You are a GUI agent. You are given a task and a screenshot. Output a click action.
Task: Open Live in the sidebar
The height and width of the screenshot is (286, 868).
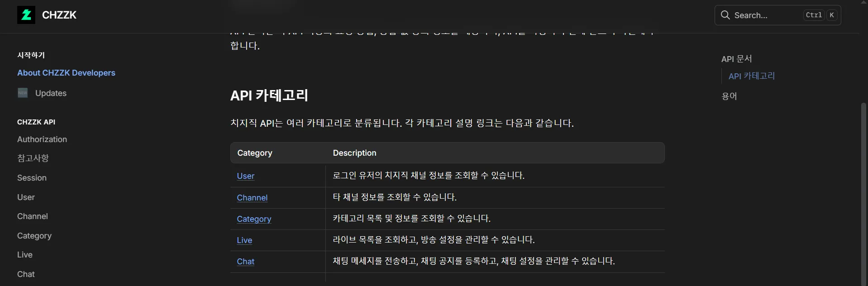click(25, 255)
